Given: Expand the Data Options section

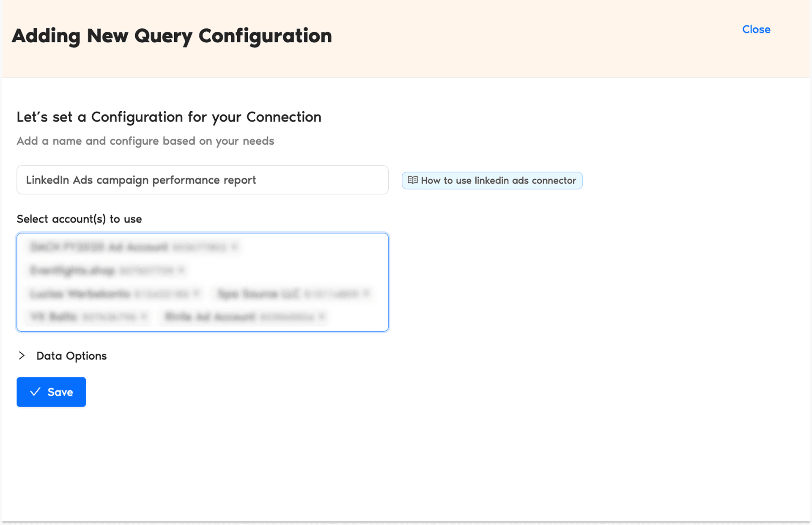Looking at the screenshot, I should pyautogui.click(x=71, y=356).
